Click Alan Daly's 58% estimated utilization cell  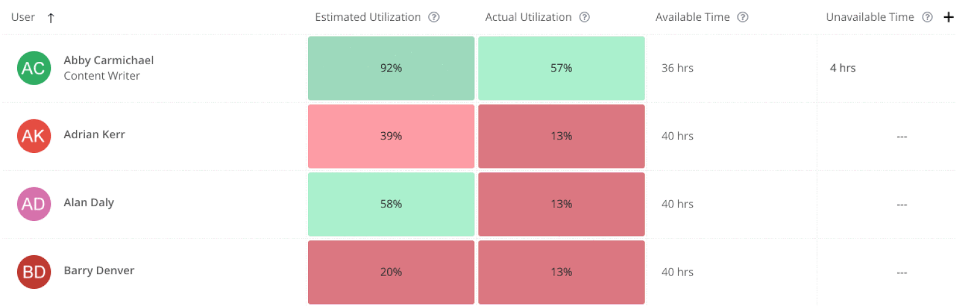391,204
